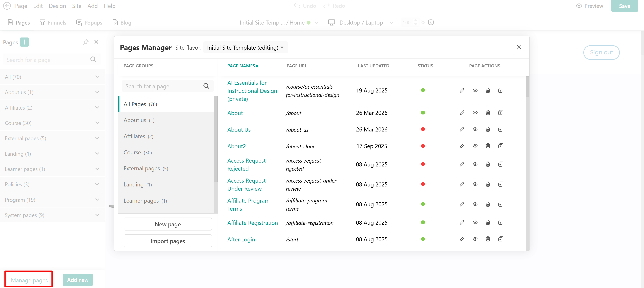Click the New page button
The width and height of the screenshot is (644, 288).
tap(168, 224)
